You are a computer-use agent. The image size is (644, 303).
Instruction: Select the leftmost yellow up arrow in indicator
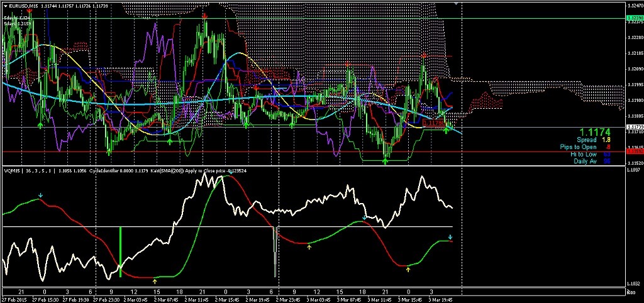point(155,276)
